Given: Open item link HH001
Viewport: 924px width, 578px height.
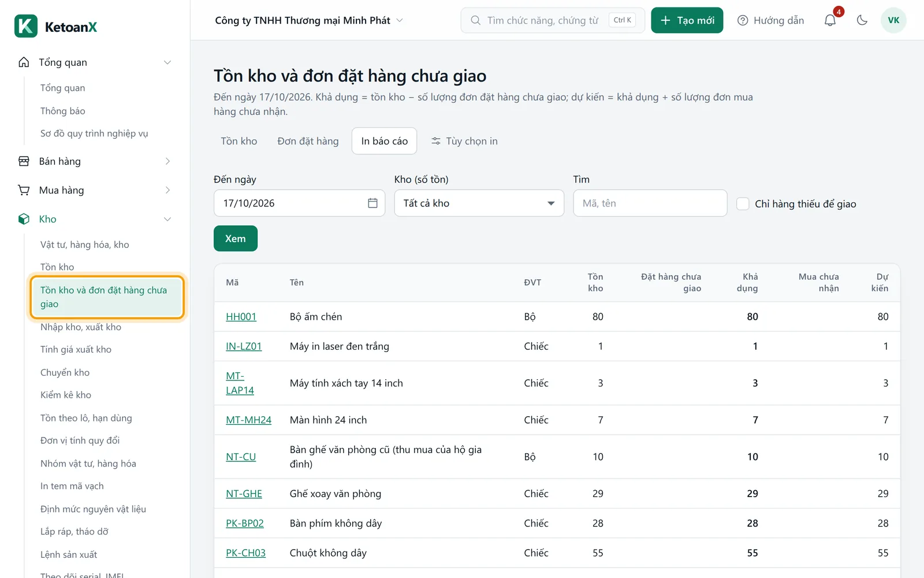Looking at the screenshot, I should click(x=241, y=317).
